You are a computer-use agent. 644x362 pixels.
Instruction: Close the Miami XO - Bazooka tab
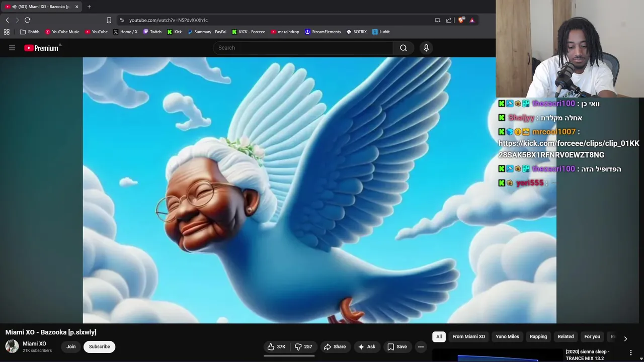[77, 7]
